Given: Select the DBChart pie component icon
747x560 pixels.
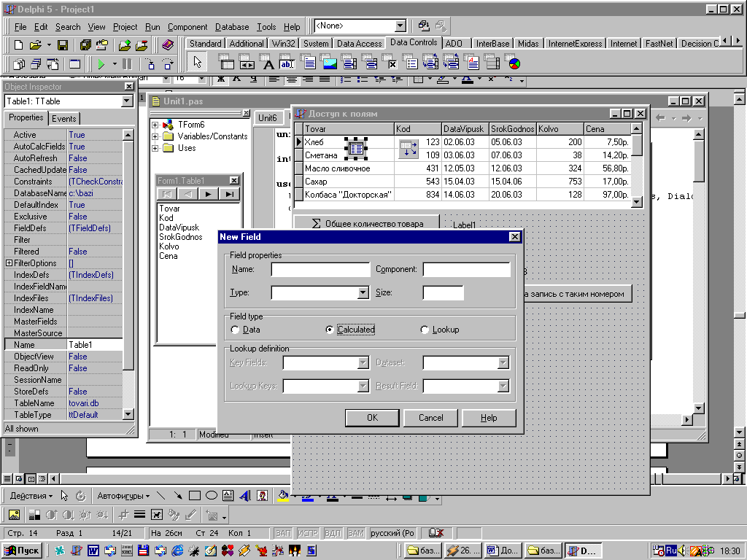Looking at the screenshot, I should (513, 62).
